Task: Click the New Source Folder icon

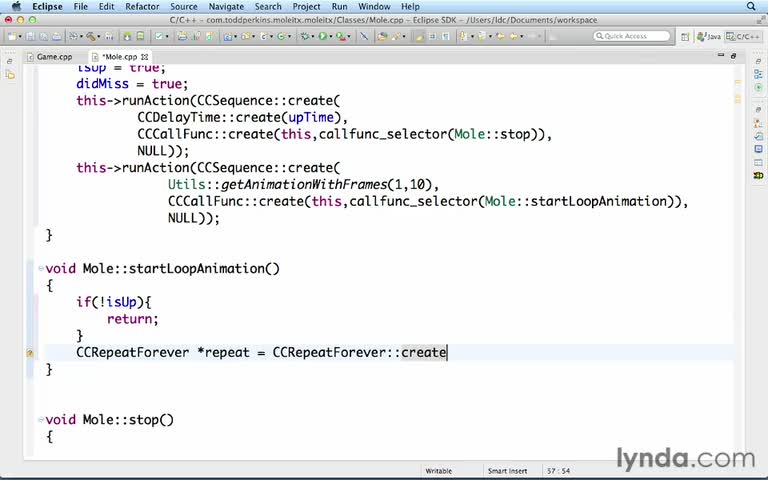Action: (245, 37)
